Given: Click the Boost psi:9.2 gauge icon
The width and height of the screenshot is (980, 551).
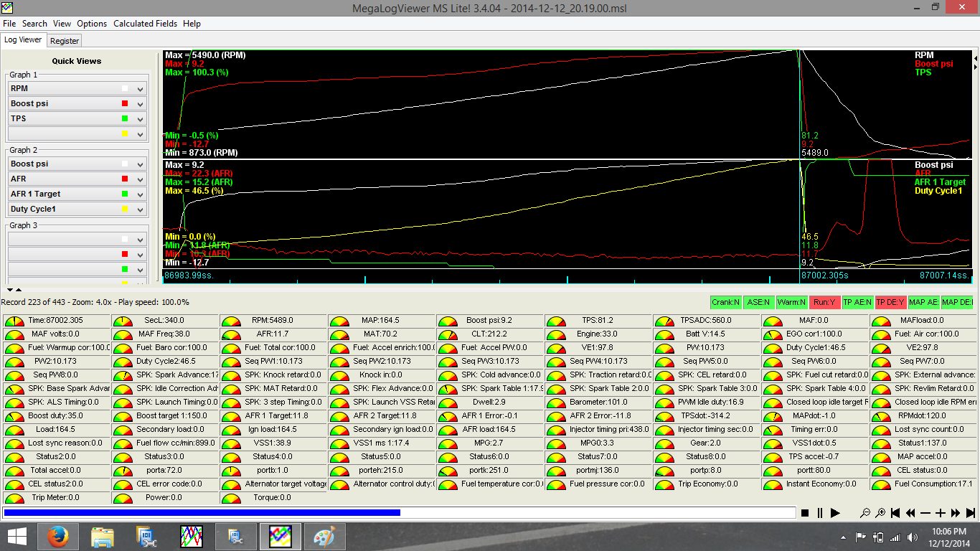Looking at the screenshot, I should click(x=447, y=321).
